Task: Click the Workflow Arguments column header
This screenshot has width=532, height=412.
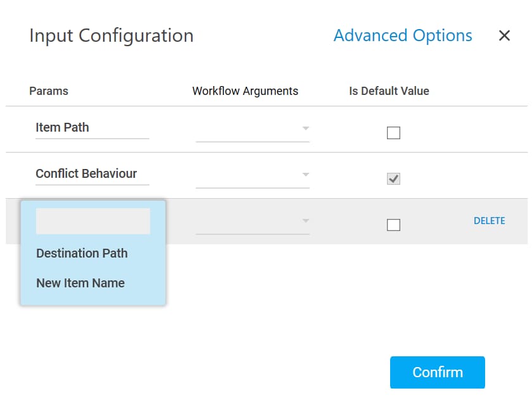Action: point(245,91)
